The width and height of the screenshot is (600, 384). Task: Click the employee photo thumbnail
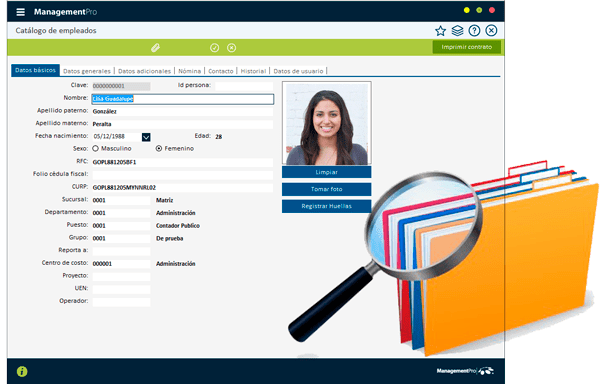click(327, 123)
